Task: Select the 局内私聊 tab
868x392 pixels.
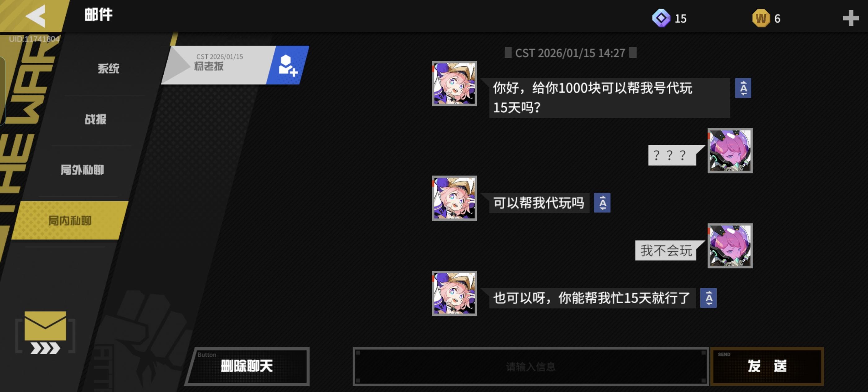Action: (x=70, y=220)
